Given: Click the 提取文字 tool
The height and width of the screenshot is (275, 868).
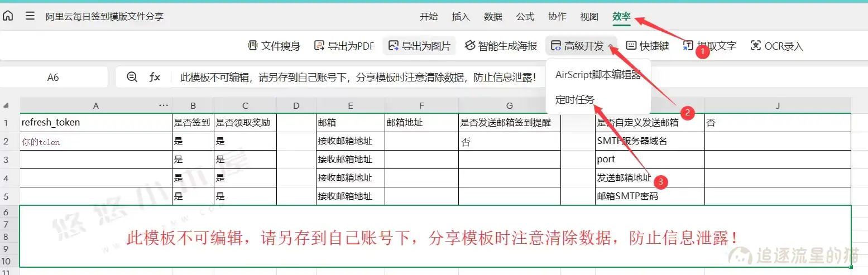Looking at the screenshot, I should (x=709, y=46).
